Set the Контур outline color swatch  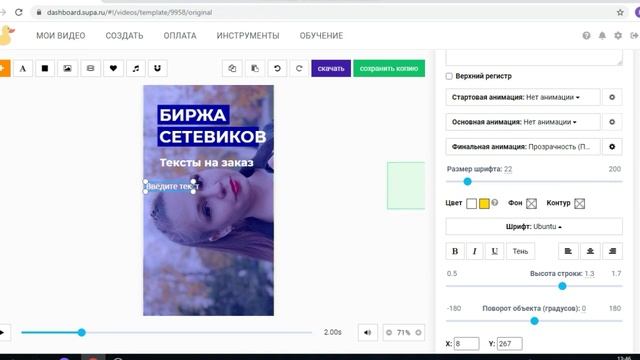(580, 203)
